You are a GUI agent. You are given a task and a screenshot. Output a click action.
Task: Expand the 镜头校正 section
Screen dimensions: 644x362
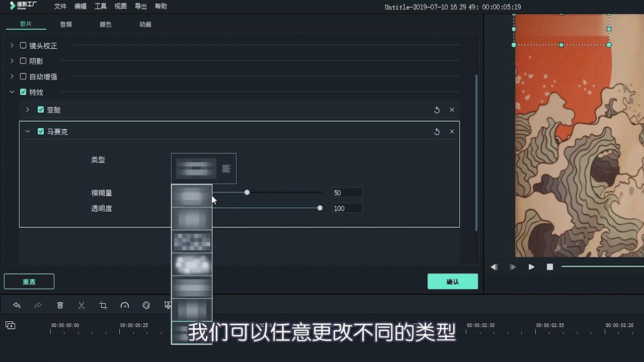click(12, 45)
